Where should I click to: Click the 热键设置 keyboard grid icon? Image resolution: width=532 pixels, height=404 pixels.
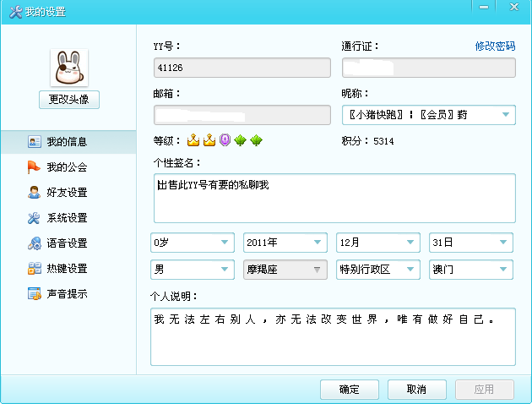coord(35,268)
